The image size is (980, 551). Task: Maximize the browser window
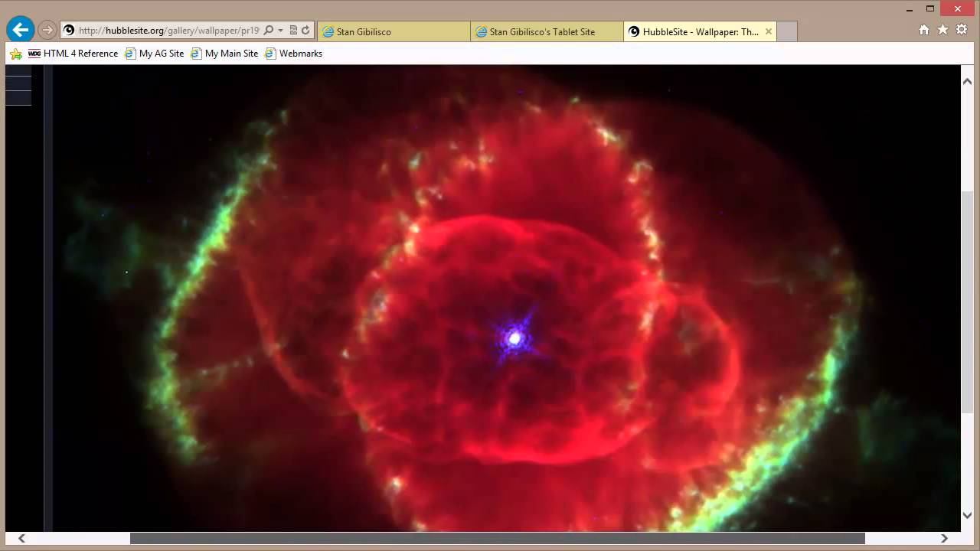click(930, 8)
